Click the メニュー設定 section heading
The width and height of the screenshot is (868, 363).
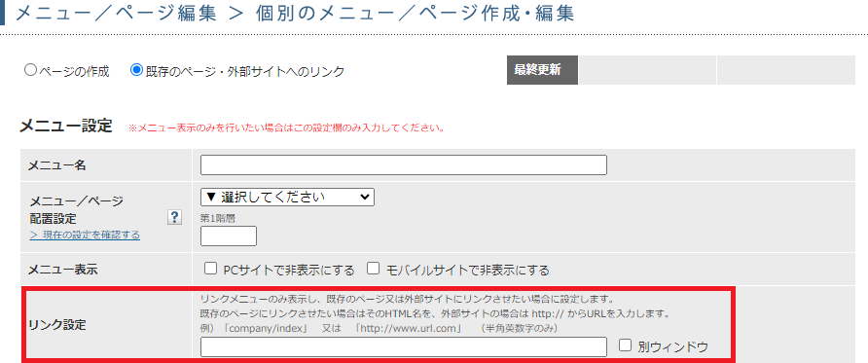[x=66, y=127]
